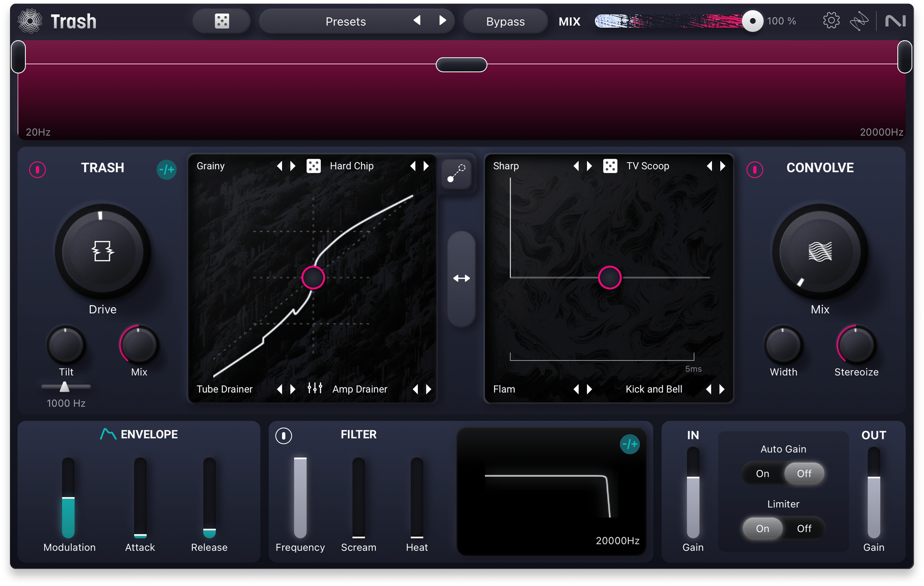Viewport: 924px width, 586px height.
Task: Toggle the Convolve module power button
Action: 754,170
